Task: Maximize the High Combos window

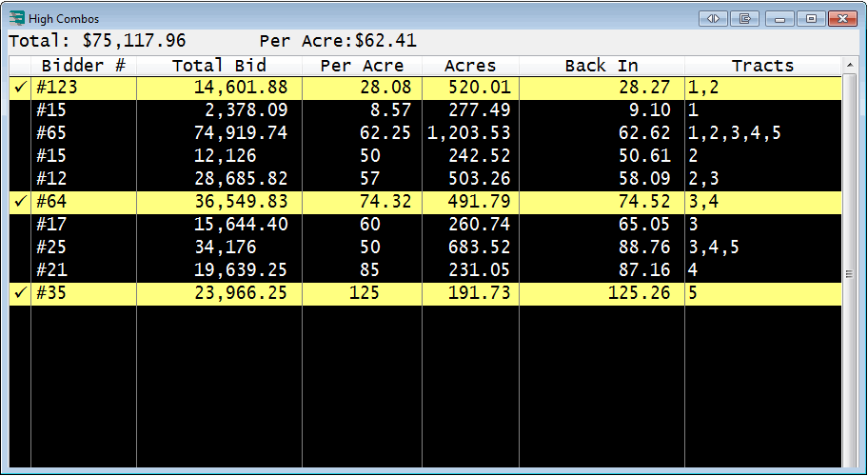Action: pyautogui.click(x=810, y=18)
